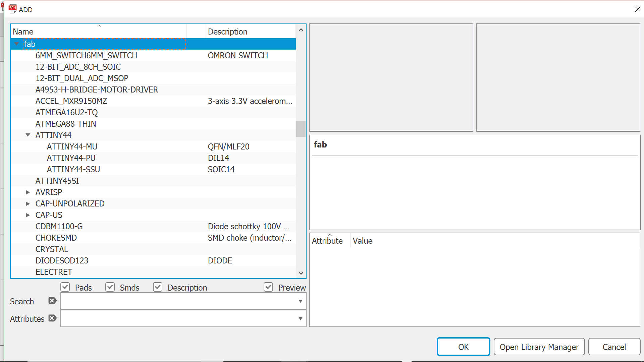Disable the Smds checkbox

tap(110, 287)
